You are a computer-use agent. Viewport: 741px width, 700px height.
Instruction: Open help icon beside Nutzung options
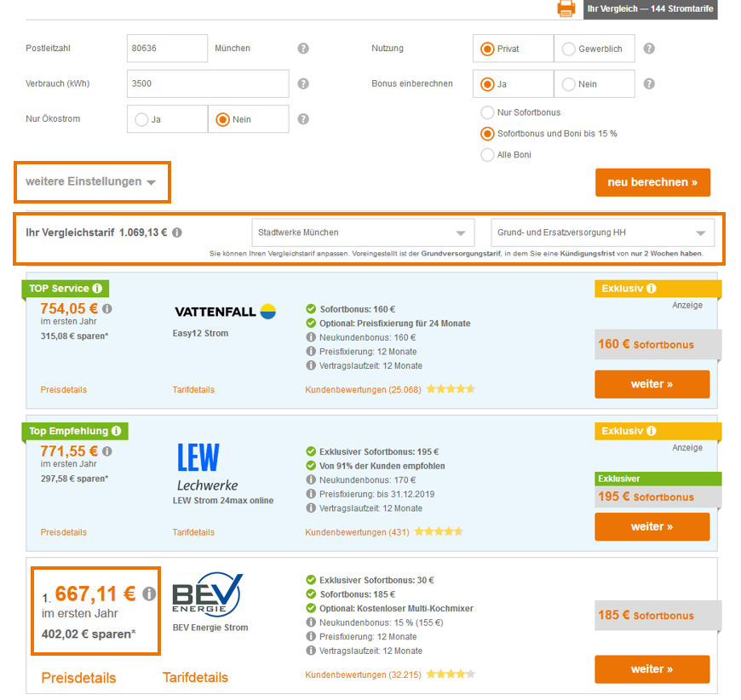[649, 49]
